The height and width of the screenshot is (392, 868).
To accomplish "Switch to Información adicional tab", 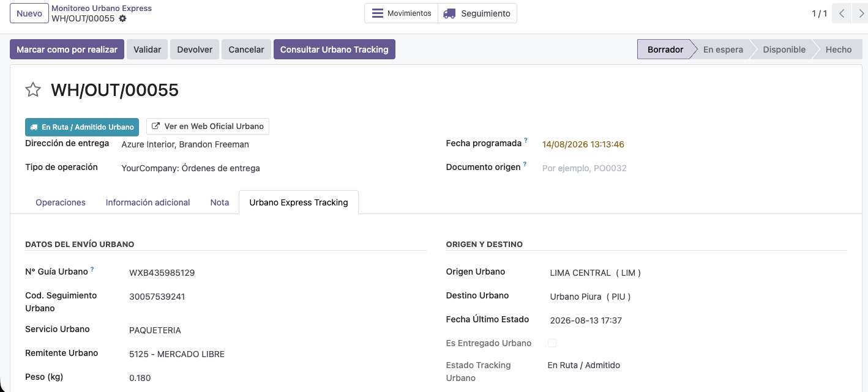I will click(x=148, y=202).
